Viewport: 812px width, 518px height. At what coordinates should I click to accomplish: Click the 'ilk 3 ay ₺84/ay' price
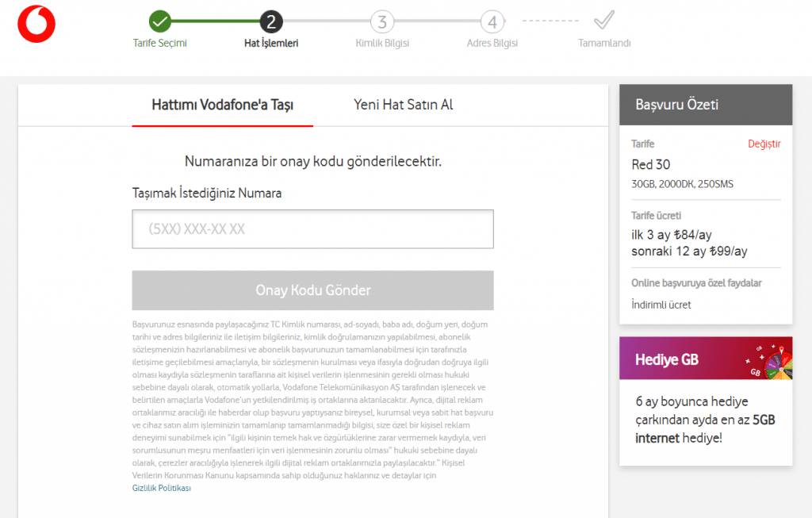(x=671, y=235)
